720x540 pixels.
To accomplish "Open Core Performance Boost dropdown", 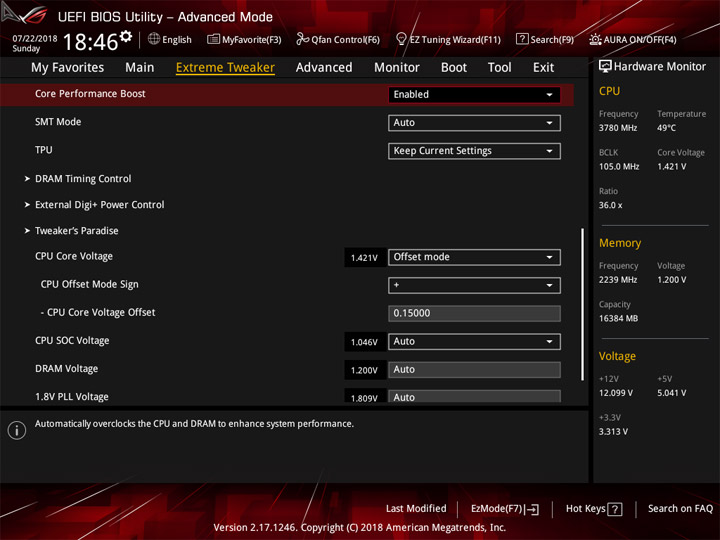I will pyautogui.click(x=474, y=95).
